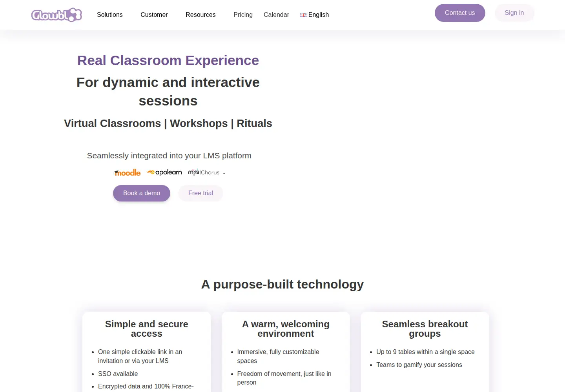This screenshot has width=565, height=392.
Task: Open the Calendar link
Action: tap(276, 15)
